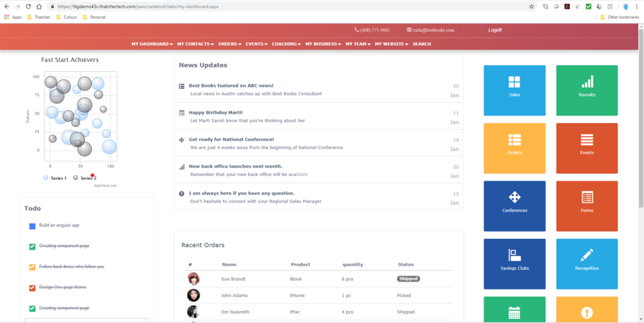Open the Orders tile
The width and height of the screenshot is (644, 323).
pyautogui.click(x=515, y=148)
